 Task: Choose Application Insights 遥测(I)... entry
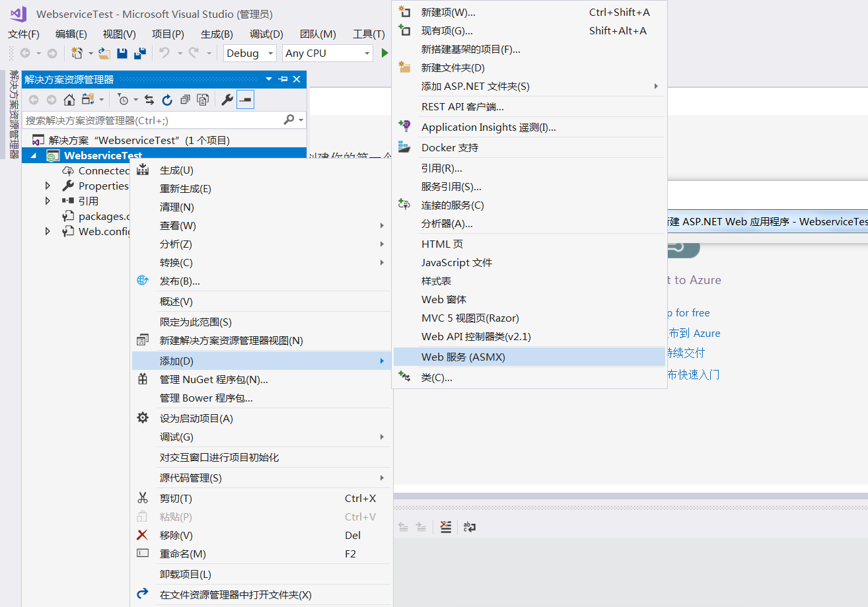(x=529, y=127)
